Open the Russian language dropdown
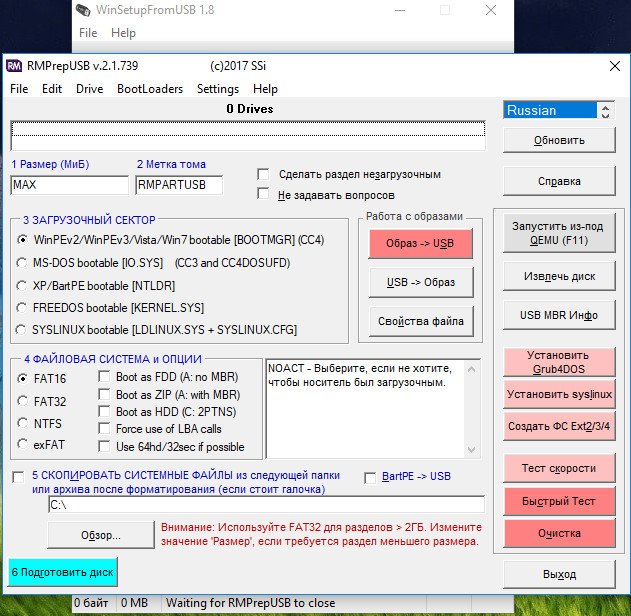The width and height of the screenshot is (631, 616). [x=604, y=110]
